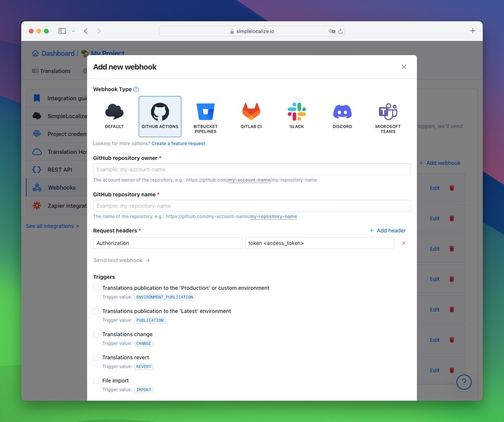The height and width of the screenshot is (422, 504).
Task: Check the Translations revert trigger
Action: pos(96,358)
